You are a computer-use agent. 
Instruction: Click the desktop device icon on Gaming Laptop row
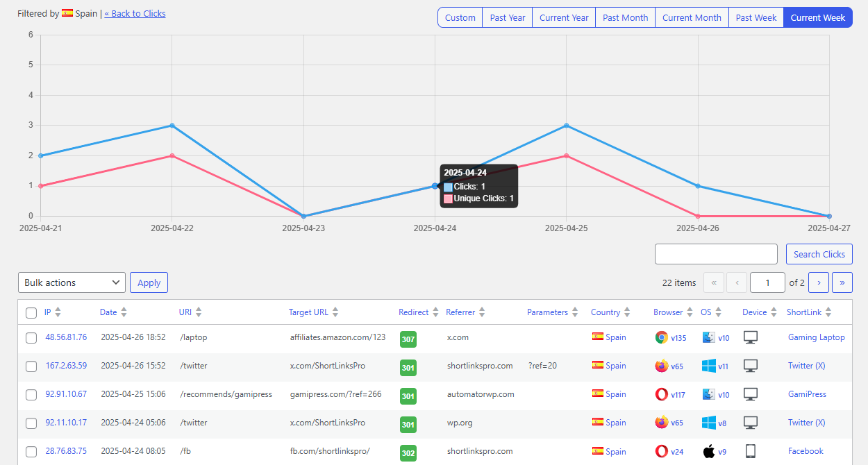click(x=751, y=337)
